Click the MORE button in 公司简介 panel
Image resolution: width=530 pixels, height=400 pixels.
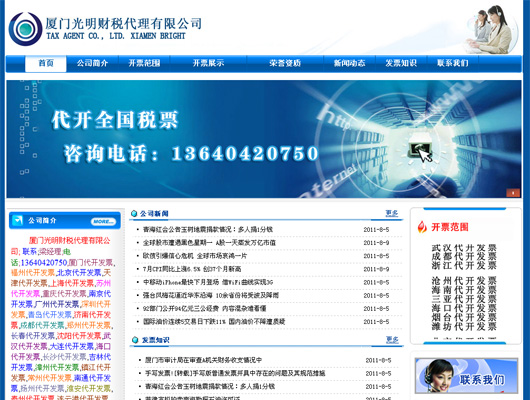103,221
